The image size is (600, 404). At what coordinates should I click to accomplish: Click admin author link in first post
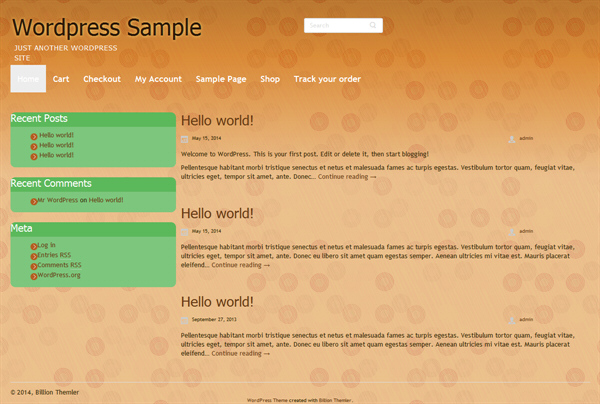click(526, 138)
